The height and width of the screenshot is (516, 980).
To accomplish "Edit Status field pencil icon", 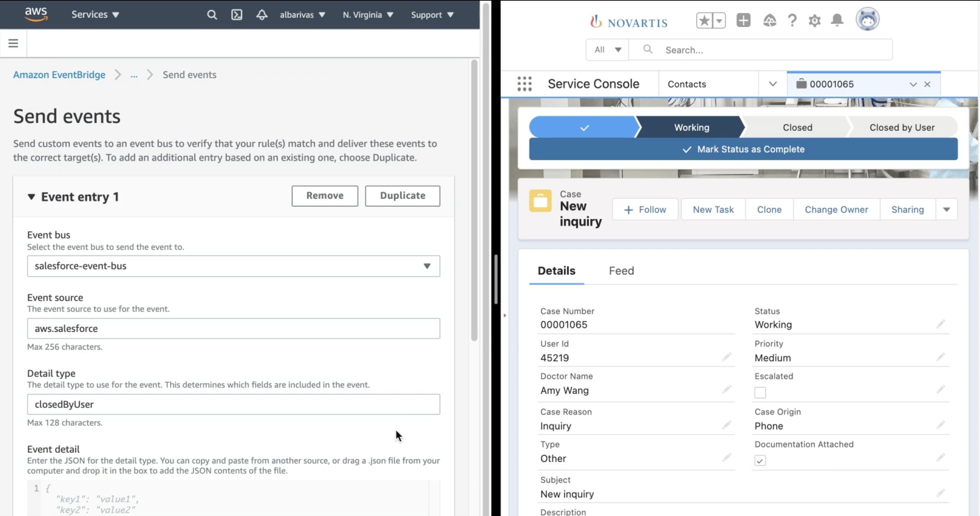I will 941,324.
